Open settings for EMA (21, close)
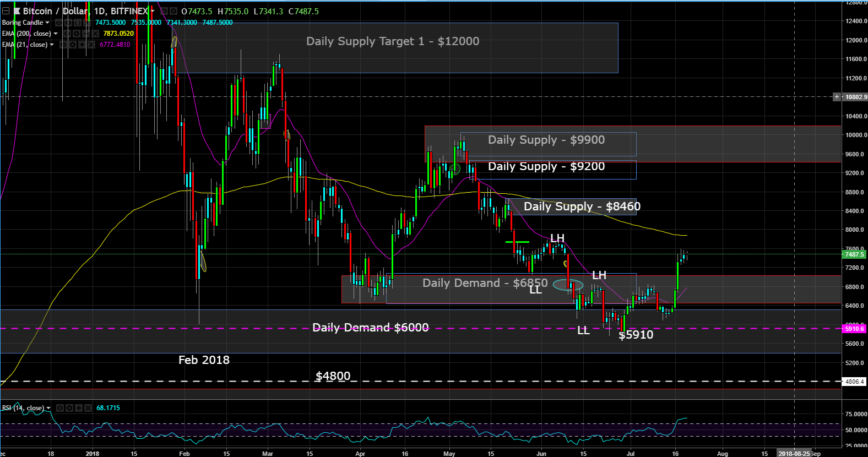The width and height of the screenshot is (868, 457). point(73,45)
